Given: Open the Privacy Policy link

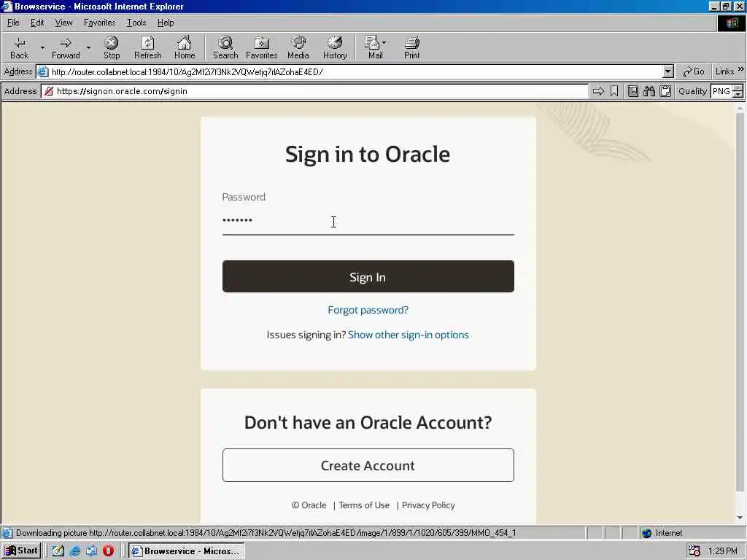Looking at the screenshot, I should 428,505.
